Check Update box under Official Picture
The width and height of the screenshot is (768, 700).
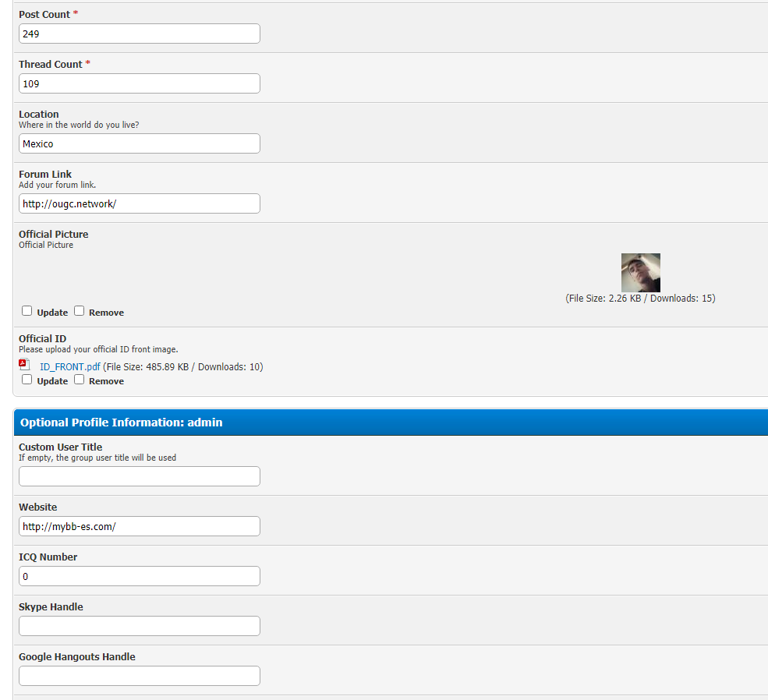point(27,311)
